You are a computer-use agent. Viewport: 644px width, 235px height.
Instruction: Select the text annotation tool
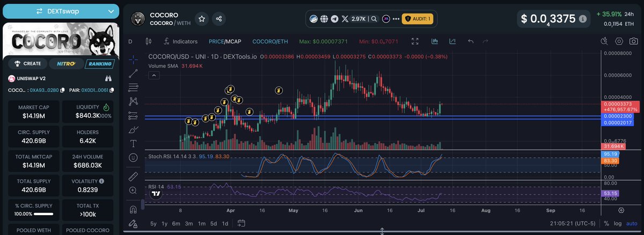click(133, 143)
